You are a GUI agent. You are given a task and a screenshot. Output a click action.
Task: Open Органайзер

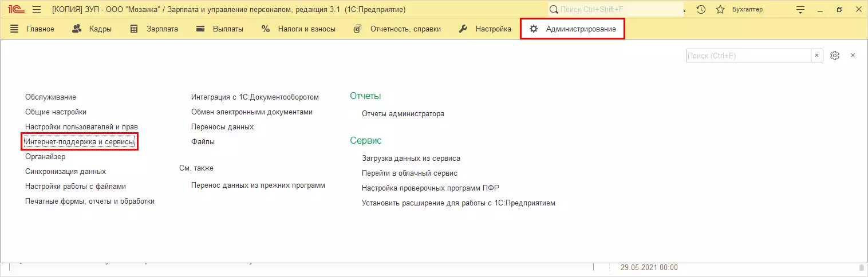45,156
